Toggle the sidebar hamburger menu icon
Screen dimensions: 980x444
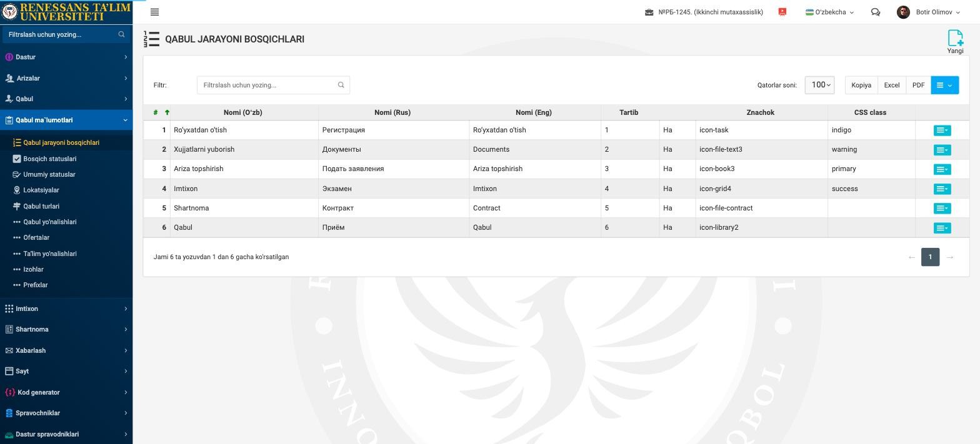point(154,12)
